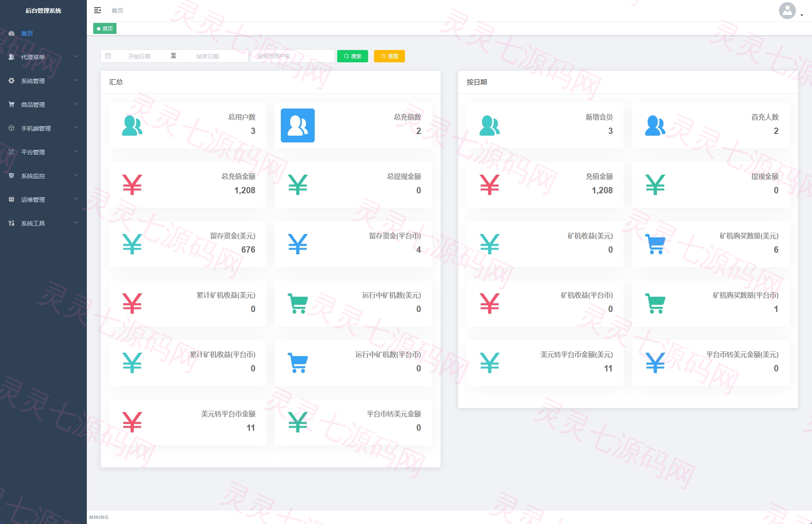Click the sidebar collapse hamburger icon
This screenshot has height=524, width=812.
pos(97,10)
